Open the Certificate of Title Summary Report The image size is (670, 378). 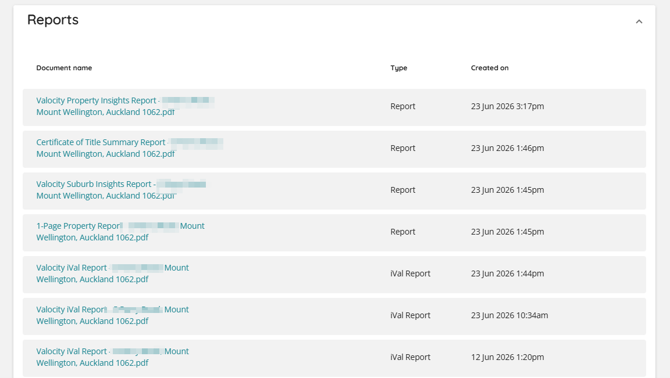pos(129,148)
